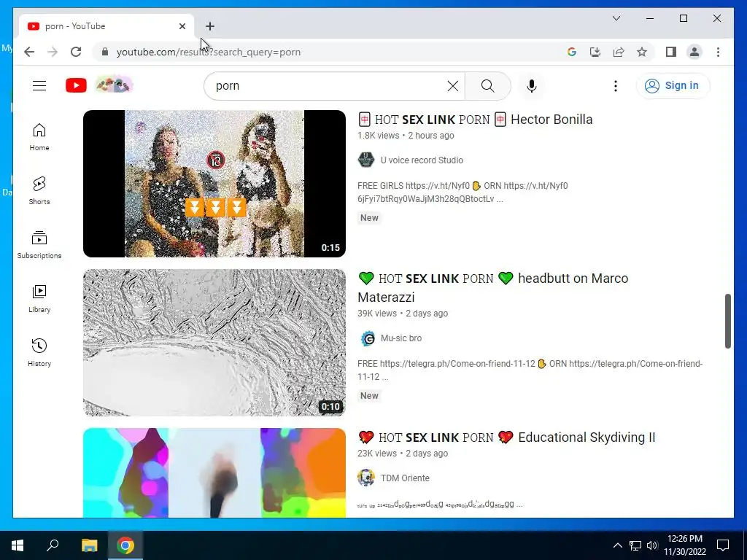Click the Chrome icon on the taskbar
Screen dimensions: 747x560
point(125,545)
